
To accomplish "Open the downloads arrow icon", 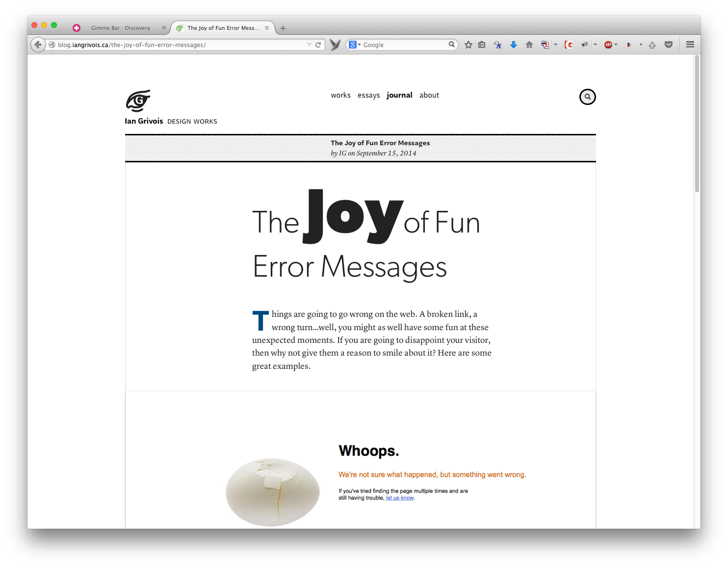I will tap(514, 45).
